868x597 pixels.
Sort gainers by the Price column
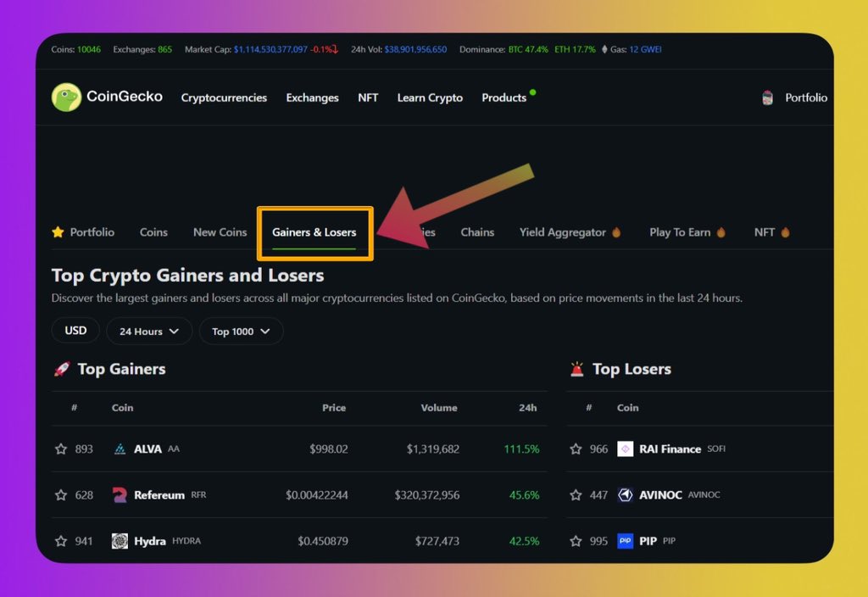[x=334, y=408]
